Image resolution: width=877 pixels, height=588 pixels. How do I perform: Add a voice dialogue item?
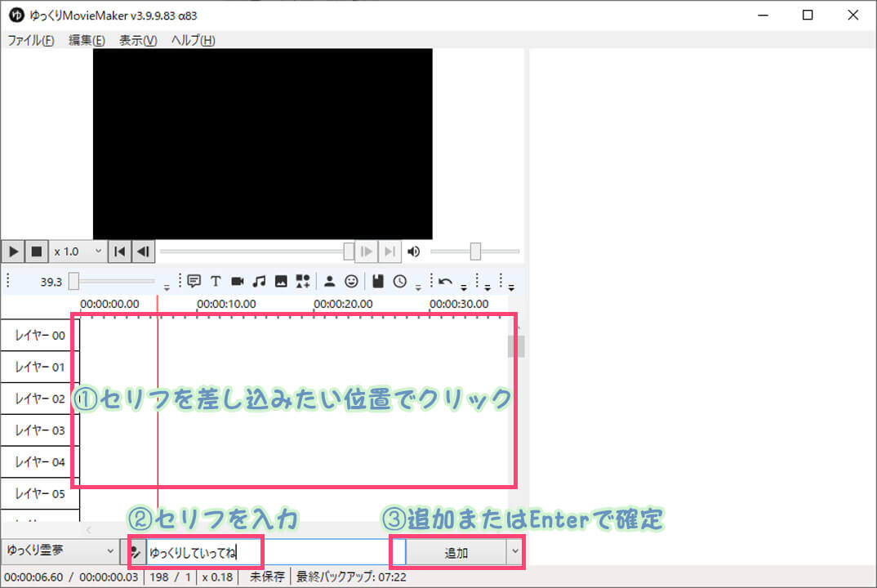(194, 281)
